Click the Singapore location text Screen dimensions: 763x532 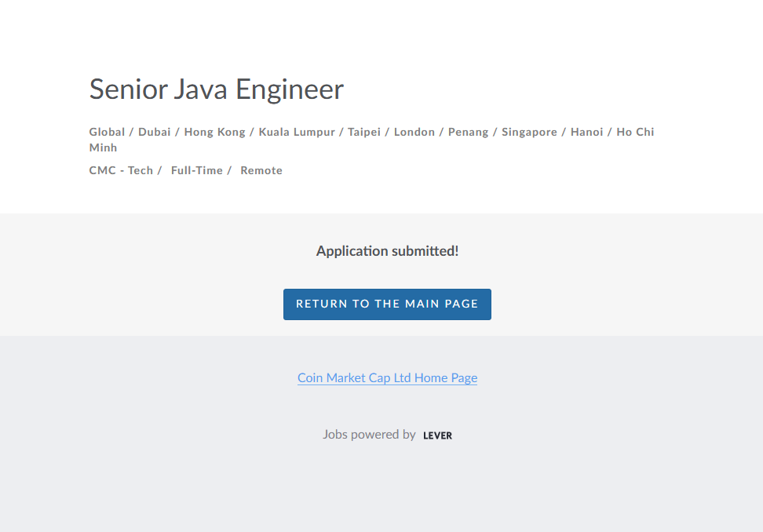click(529, 132)
